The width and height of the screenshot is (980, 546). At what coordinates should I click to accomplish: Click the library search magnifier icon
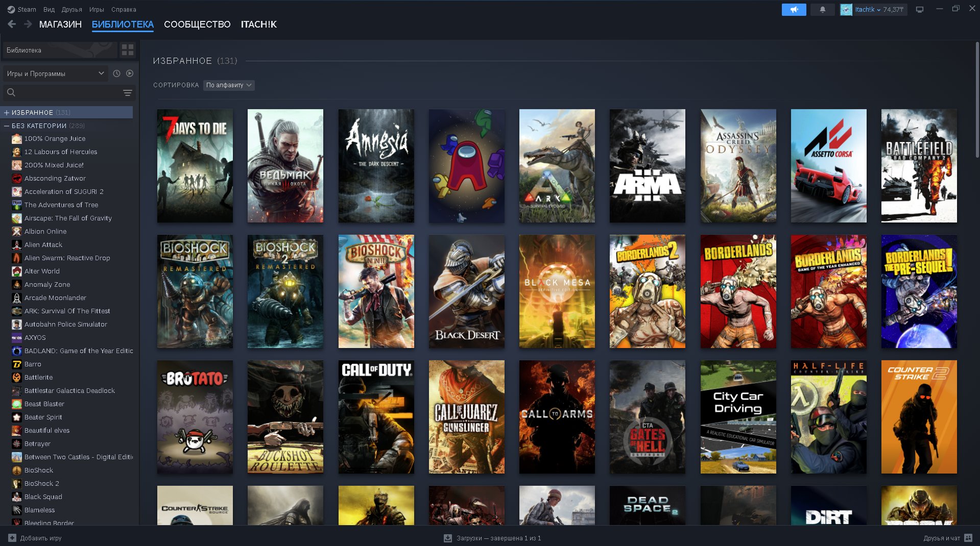coord(11,92)
